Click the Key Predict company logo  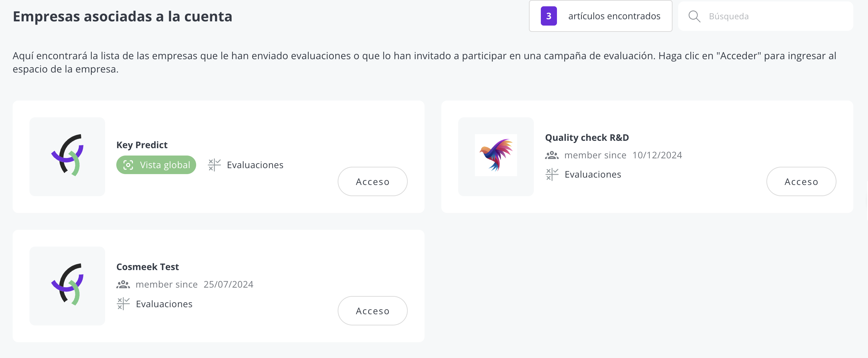[x=67, y=155]
